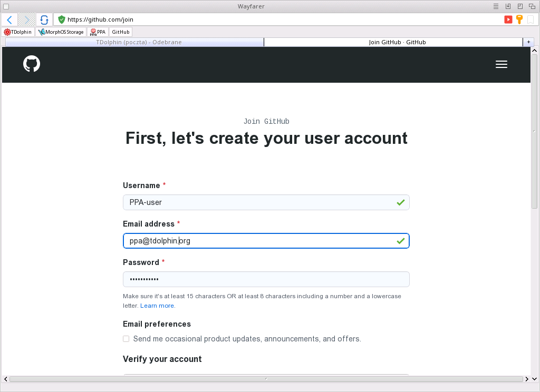
Task: Click the "First, let's create your user account" heading
Action: point(266,139)
